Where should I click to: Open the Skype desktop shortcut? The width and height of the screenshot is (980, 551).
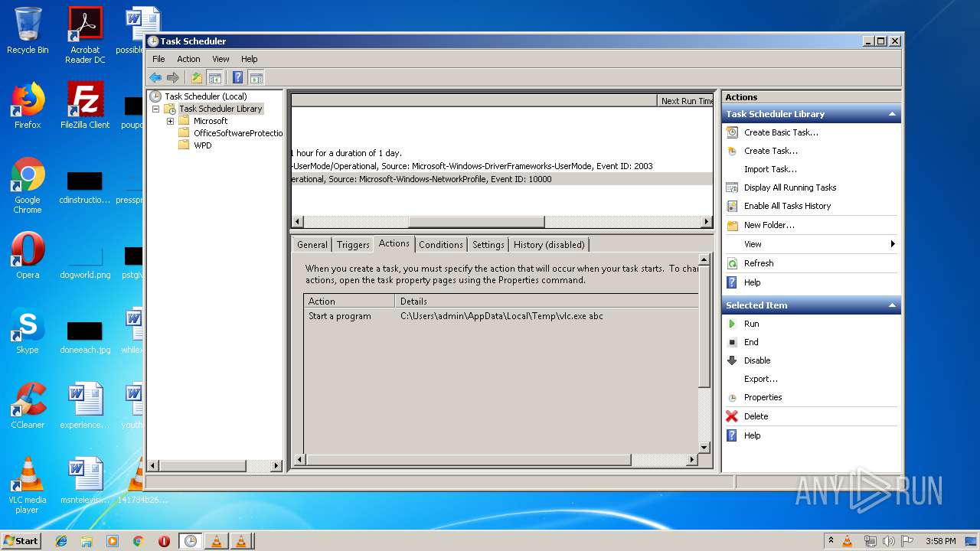[28, 331]
